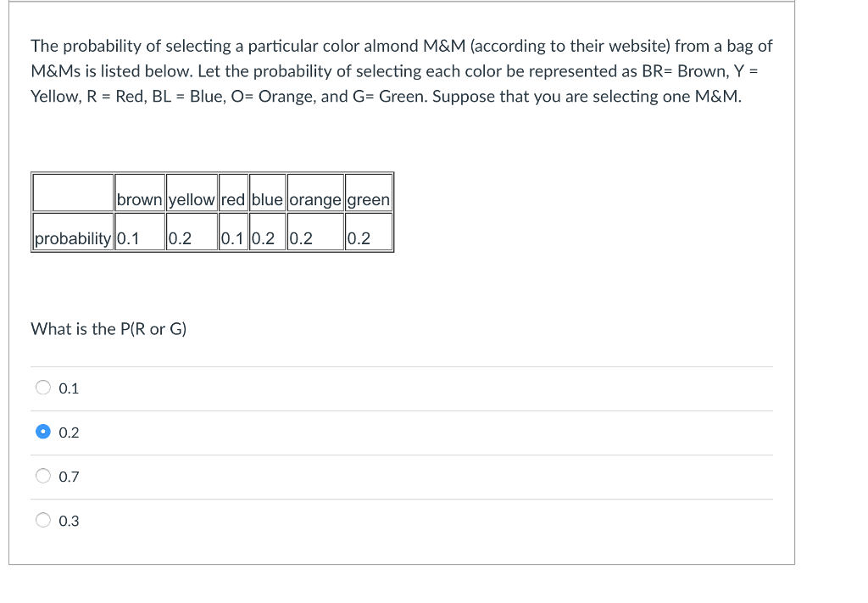Click the 0.3 answer label text
This screenshot has width=868, height=603.
point(70,520)
